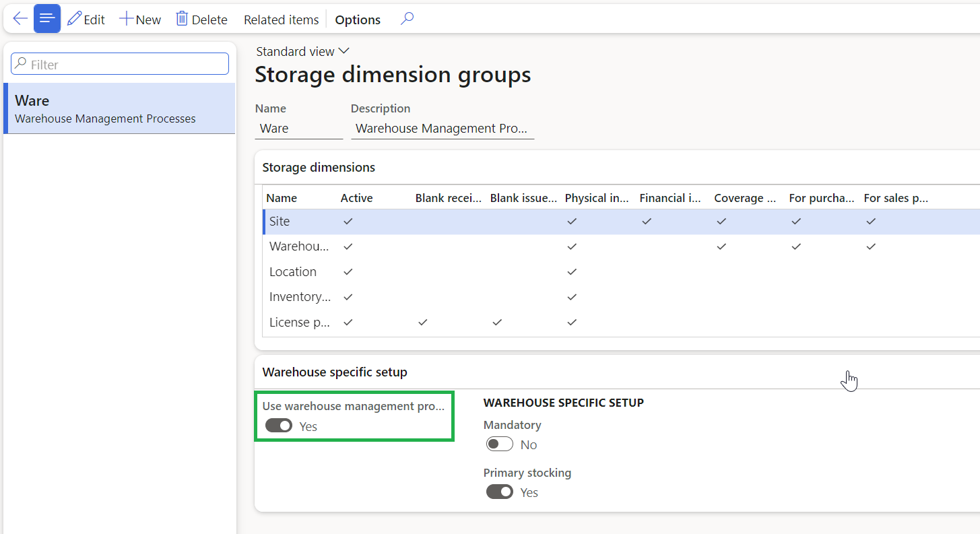This screenshot has width=980, height=534.
Task: Click the Filter input field
Action: tap(120, 64)
